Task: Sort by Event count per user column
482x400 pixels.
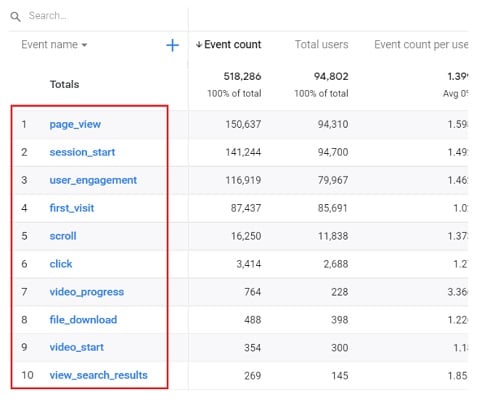Action: coord(421,44)
